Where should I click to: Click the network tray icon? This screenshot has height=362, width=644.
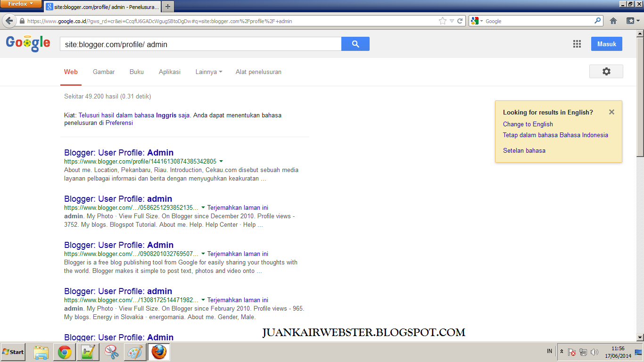(583, 352)
